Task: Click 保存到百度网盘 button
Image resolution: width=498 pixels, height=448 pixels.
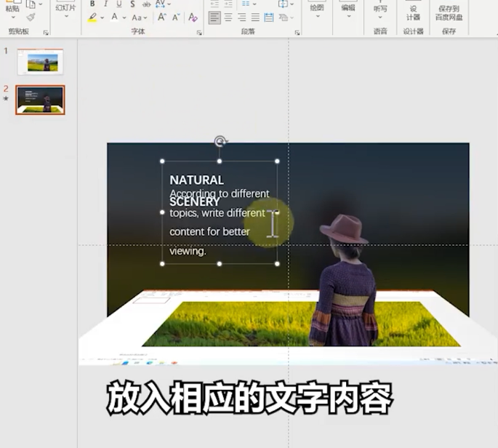Action: point(449,12)
